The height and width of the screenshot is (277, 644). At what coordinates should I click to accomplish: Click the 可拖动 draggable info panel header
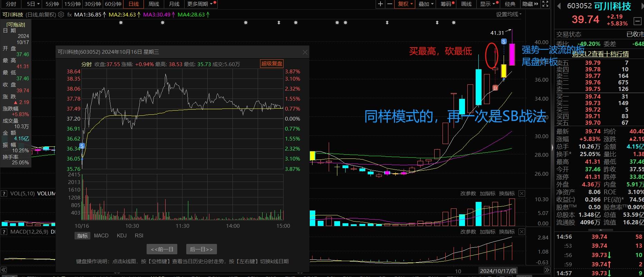point(16,25)
